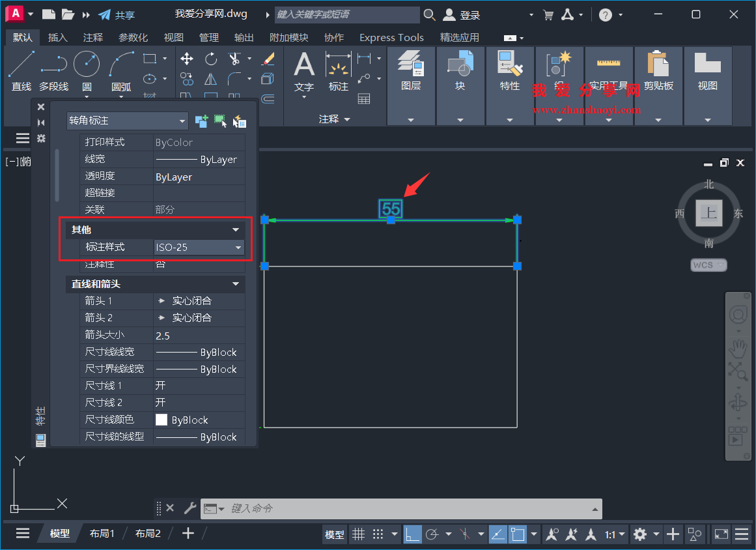Switch to the 布局2 layout tab
Viewport: 756px width, 550px height.
pos(148,533)
